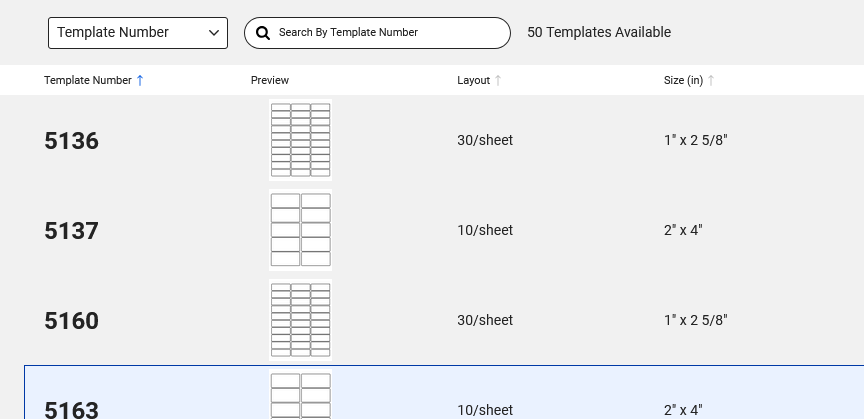Sort by Template Number arrow icon

pos(140,80)
